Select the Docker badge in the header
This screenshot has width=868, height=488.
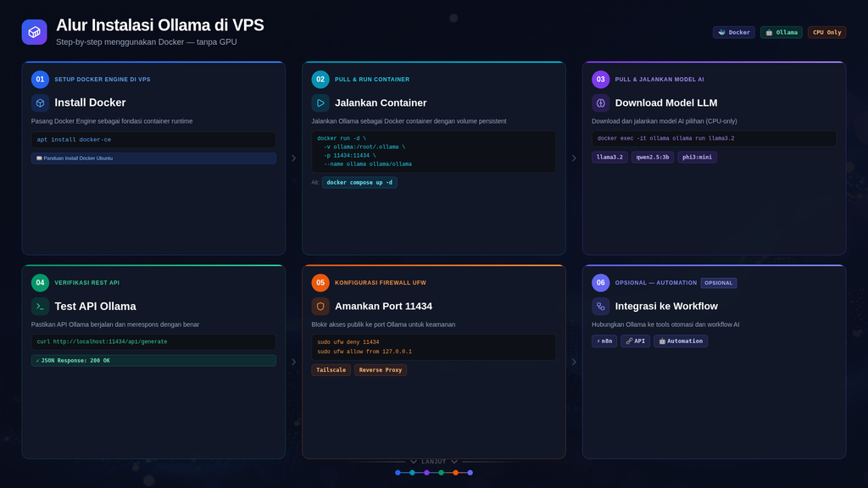coord(733,32)
